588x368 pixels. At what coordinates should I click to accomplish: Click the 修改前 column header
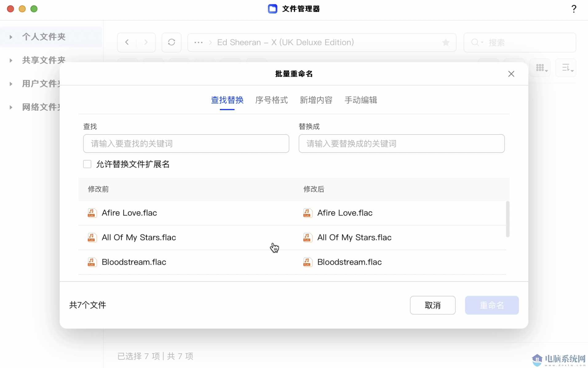click(98, 189)
